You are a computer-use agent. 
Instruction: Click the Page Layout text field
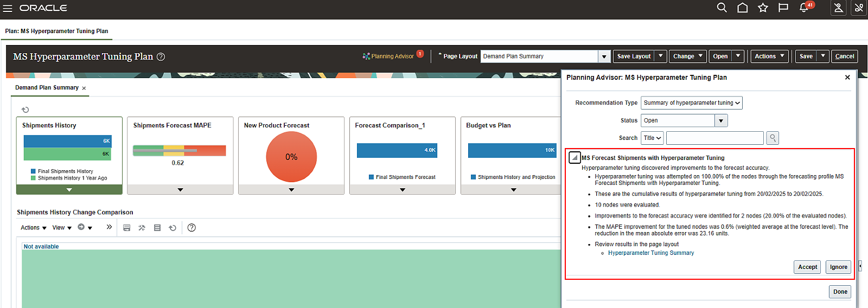tap(539, 56)
